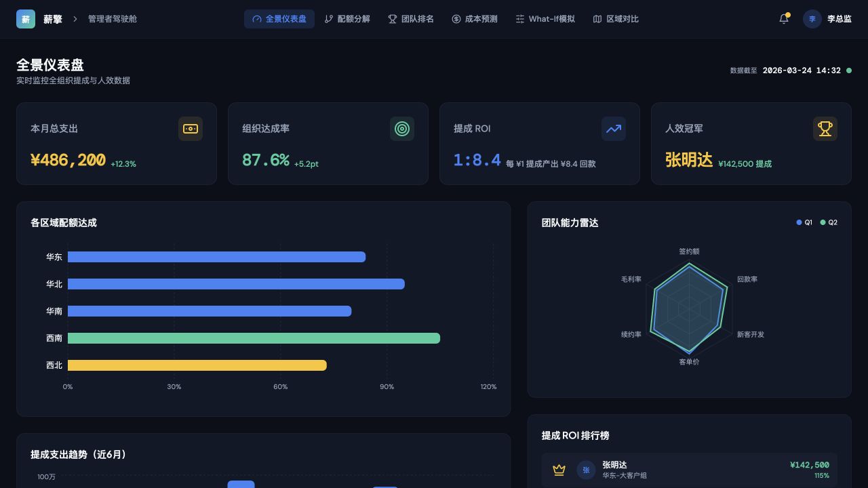
Task: Click the breadcrumb chevron after 薪擎
Action: (75, 19)
